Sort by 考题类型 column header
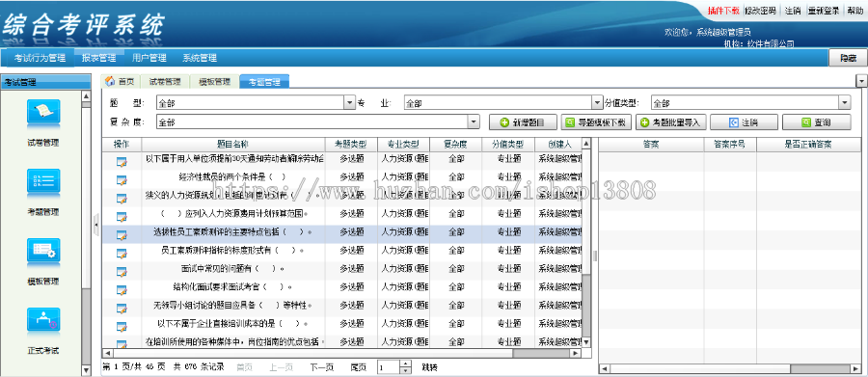The width and height of the screenshot is (868, 377). (351, 144)
